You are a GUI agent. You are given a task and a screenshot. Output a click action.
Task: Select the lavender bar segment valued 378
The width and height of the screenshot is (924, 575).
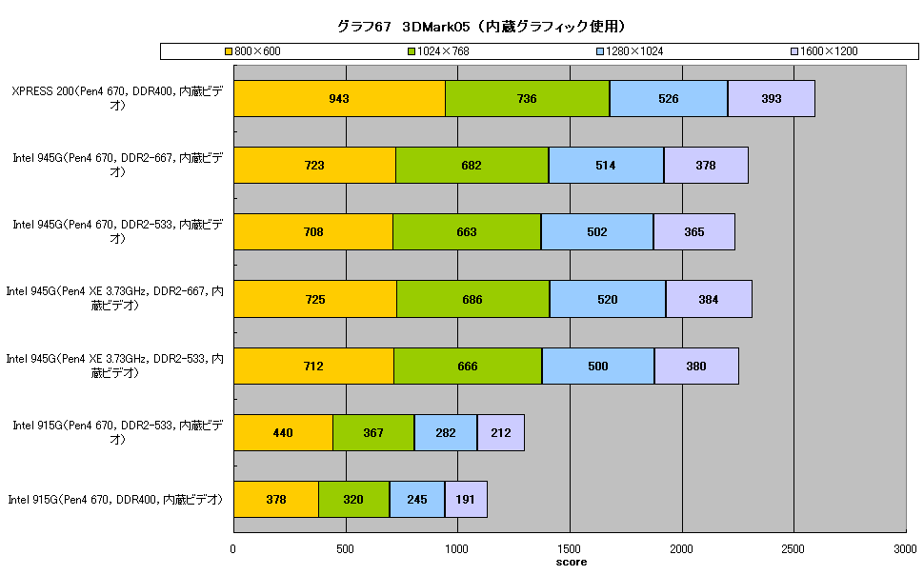[706, 165]
